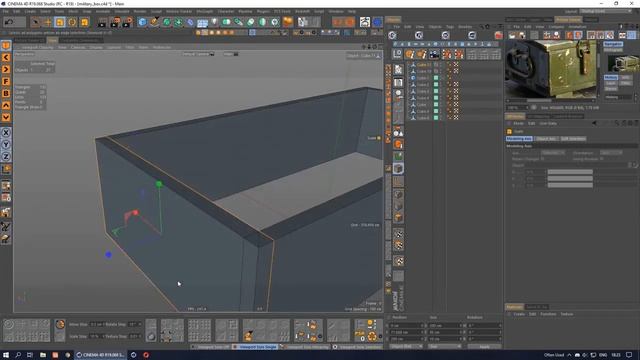Open the Simulate menu in the menu bar
The image size is (640, 360).
coord(122,11)
